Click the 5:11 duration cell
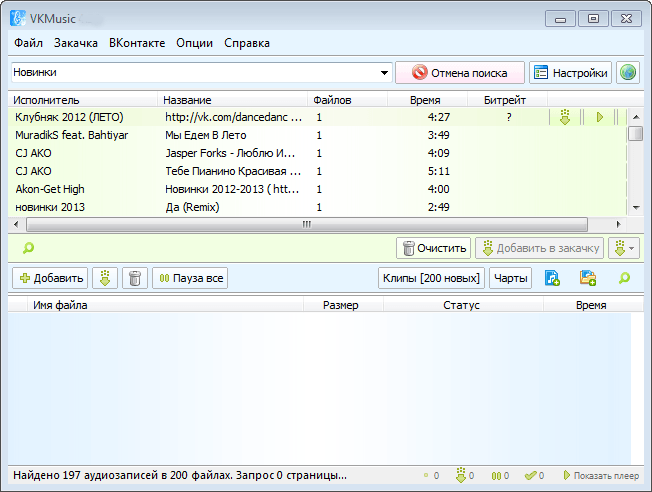Screen dimensions: 652x492 click(x=439, y=171)
